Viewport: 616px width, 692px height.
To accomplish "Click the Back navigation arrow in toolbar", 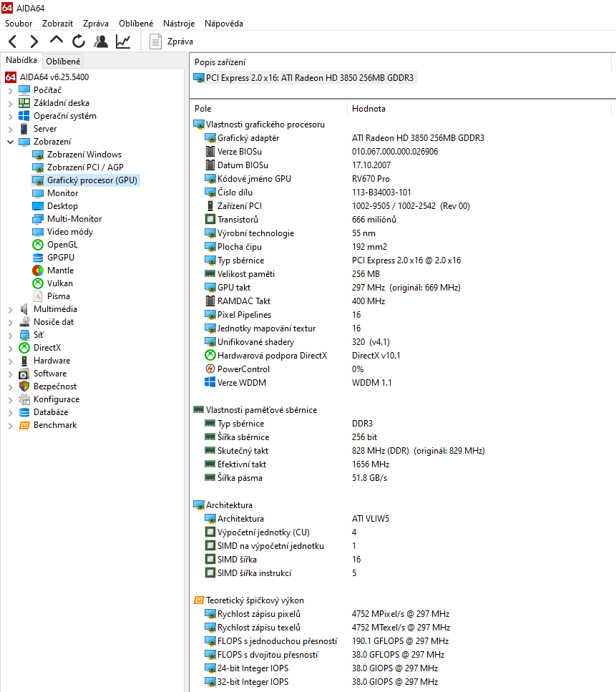I will (13, 42).
